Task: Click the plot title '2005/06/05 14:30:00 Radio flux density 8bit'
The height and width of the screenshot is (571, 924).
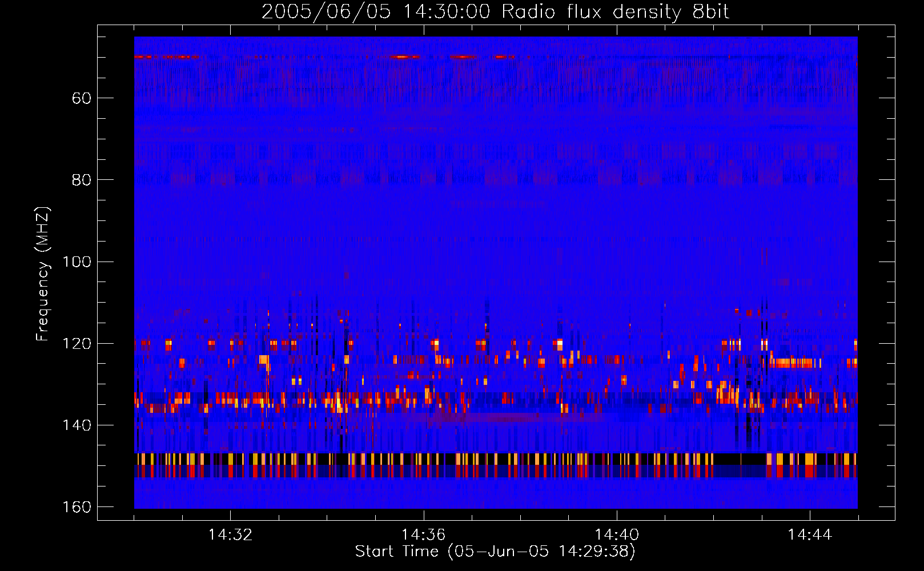Action: click(495, 11)
